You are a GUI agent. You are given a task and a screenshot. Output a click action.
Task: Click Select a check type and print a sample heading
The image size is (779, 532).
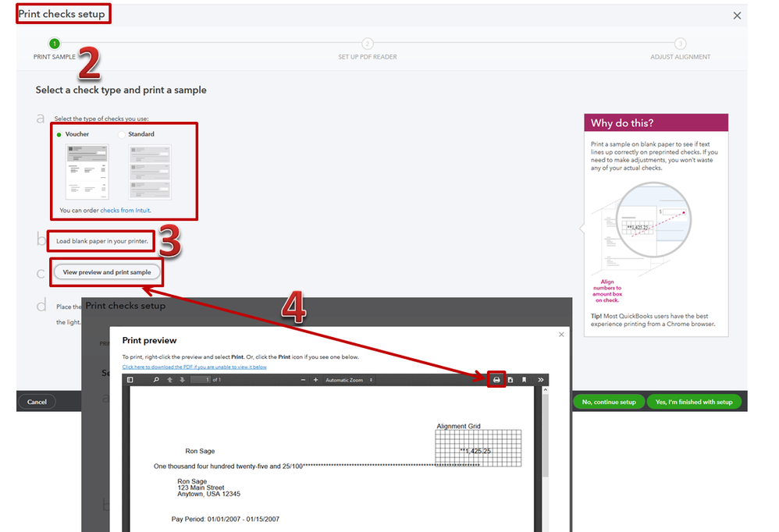point(121,90)
